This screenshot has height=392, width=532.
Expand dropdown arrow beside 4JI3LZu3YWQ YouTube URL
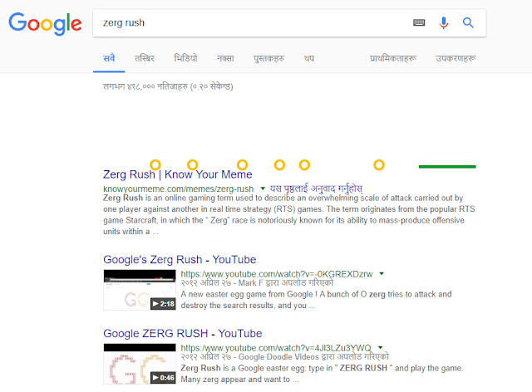[x=381, y=348]
